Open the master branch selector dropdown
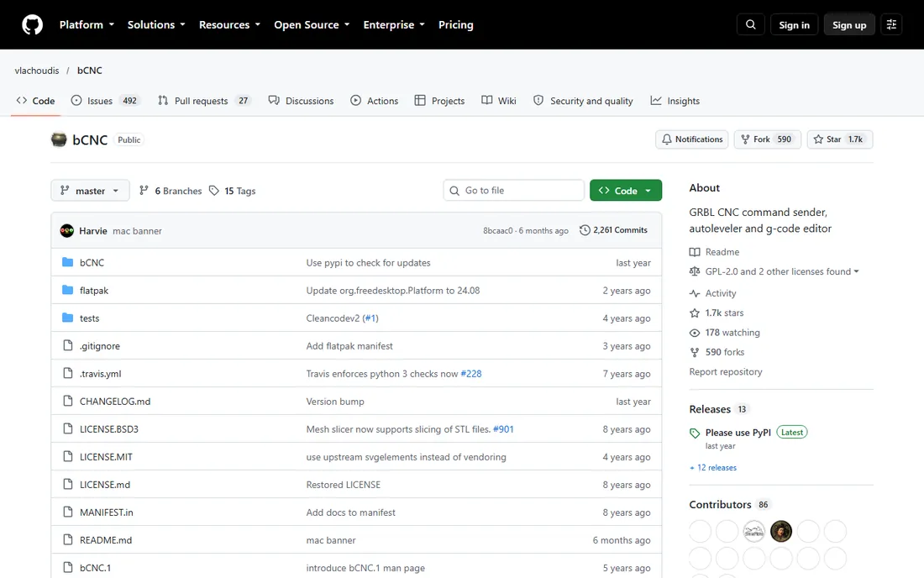 90,191
